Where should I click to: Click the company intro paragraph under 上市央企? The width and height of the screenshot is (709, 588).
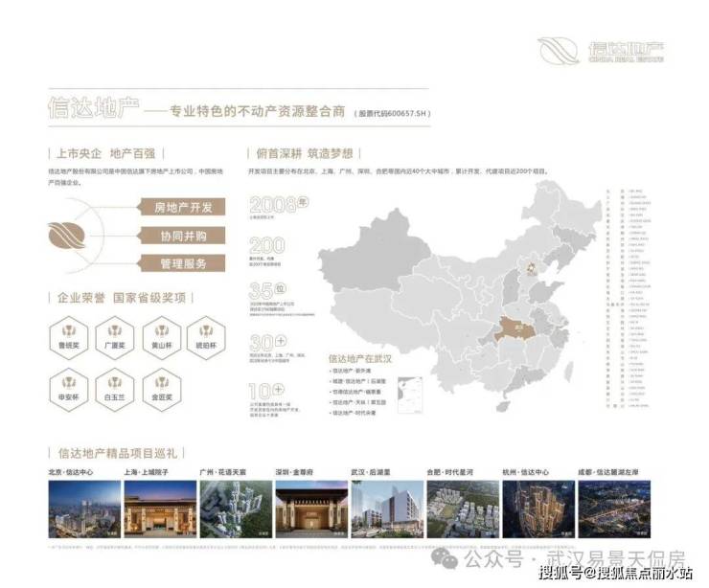(135, 177)
